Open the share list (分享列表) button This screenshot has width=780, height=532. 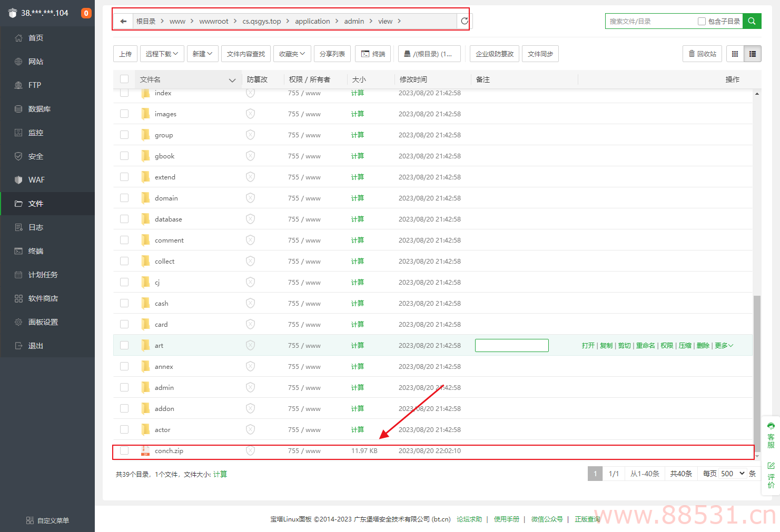(332, 54)
